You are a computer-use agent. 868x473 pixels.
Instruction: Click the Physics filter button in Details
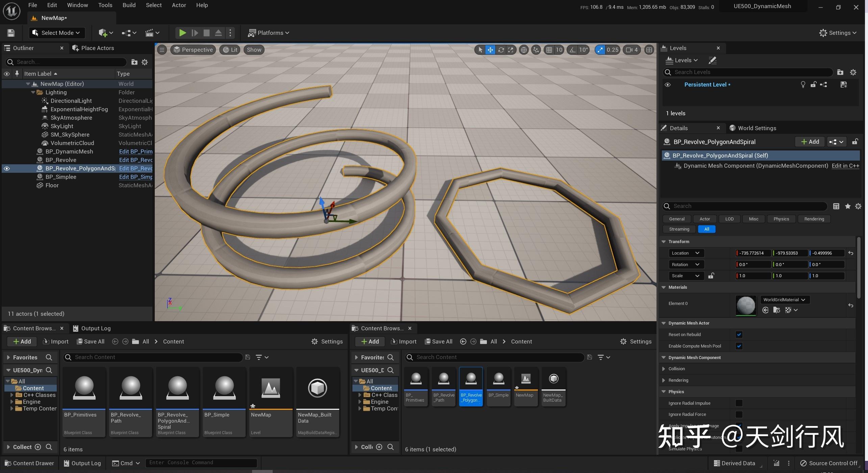pos(781,219)
